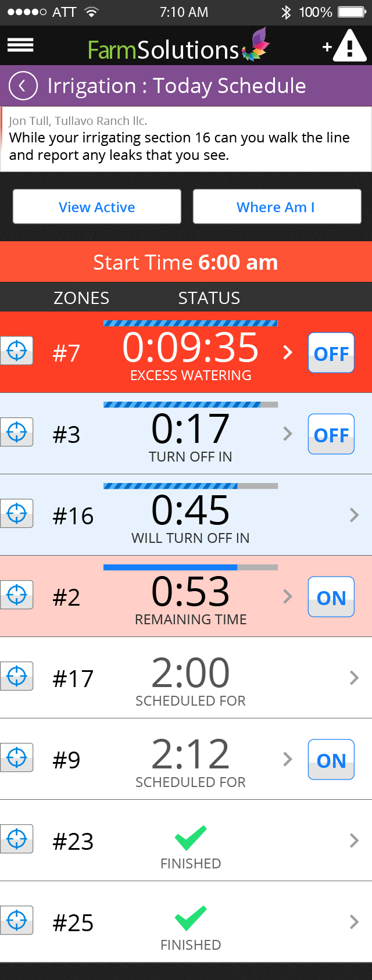372x980 pixels.
Task: Locate zone #16 with crosshair icon
Action: [x=17, y=514]
